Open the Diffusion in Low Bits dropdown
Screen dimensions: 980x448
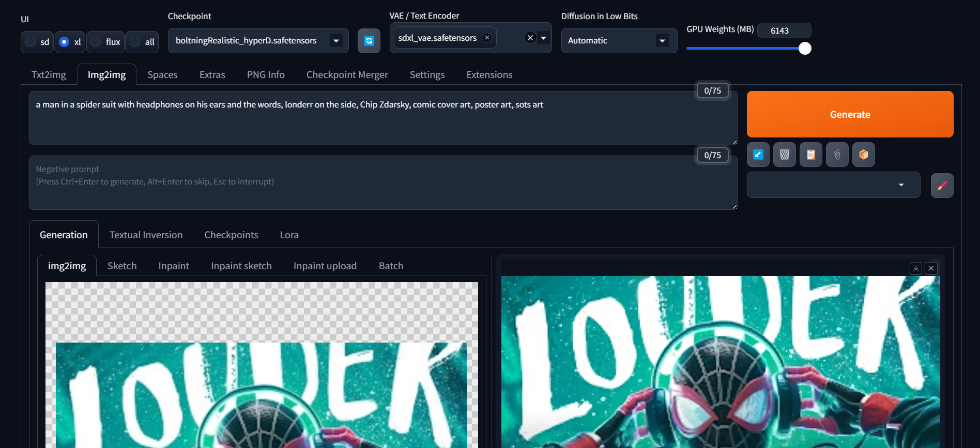click(x=662, y=41)
